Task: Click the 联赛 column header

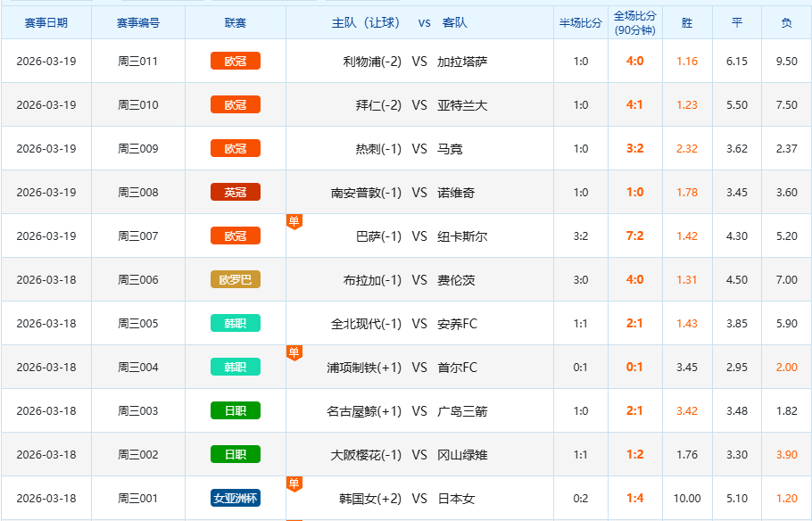Action: point(236,22)
